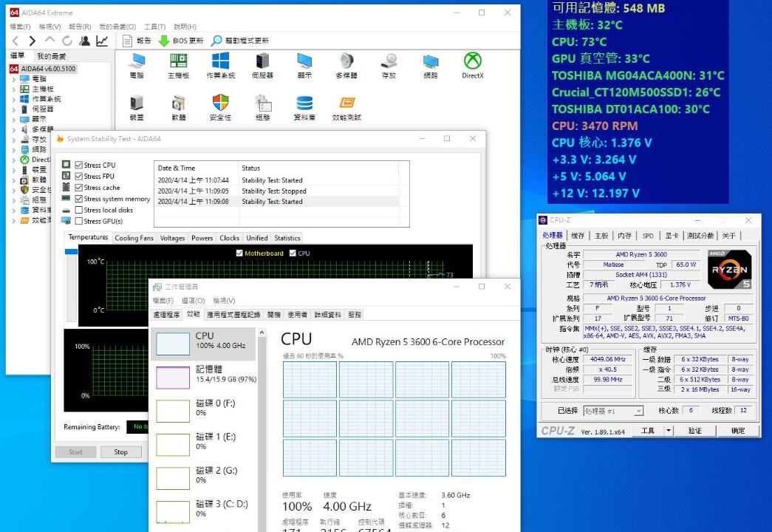Open the Multimedia speaker icon
This screenshot has width=772, height=532.
[346, 66]
